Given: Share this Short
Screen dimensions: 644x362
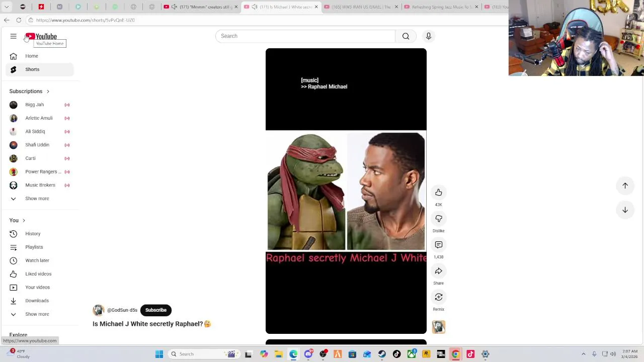Looking at the screenshot, I should [x=439, y=271].
